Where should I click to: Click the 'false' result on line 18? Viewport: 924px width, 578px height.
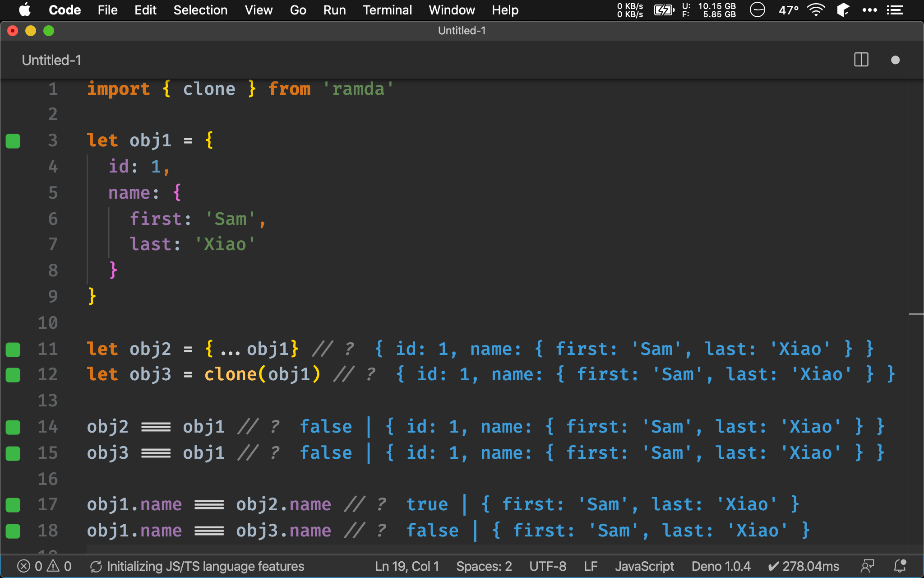[x=433, y=531]
